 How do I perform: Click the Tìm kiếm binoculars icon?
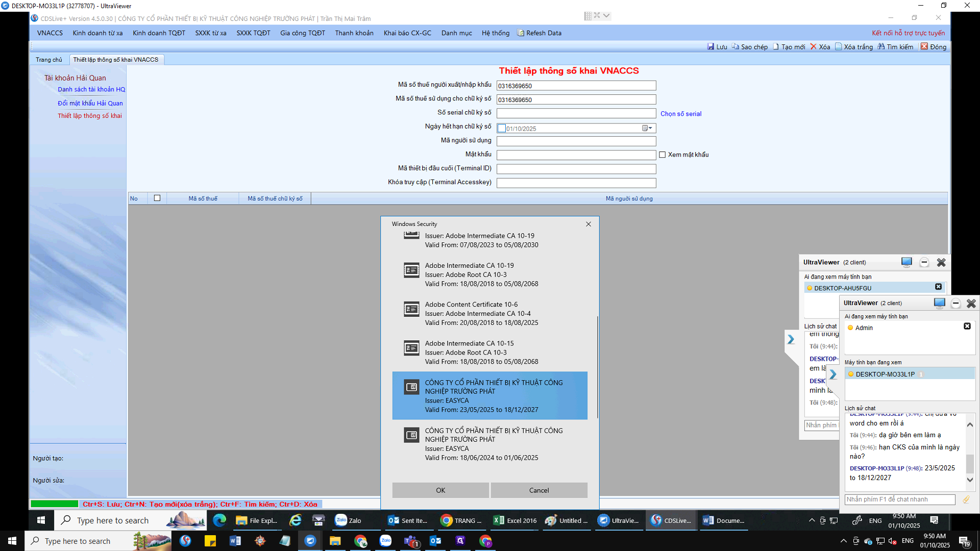pyautogui.click(x=881, y=46)
